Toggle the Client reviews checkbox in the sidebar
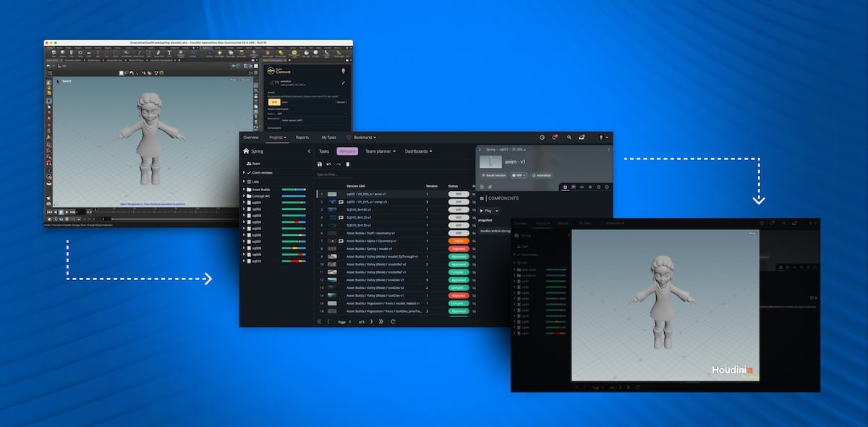Screen dimensions: 868x427 [248, 172]
